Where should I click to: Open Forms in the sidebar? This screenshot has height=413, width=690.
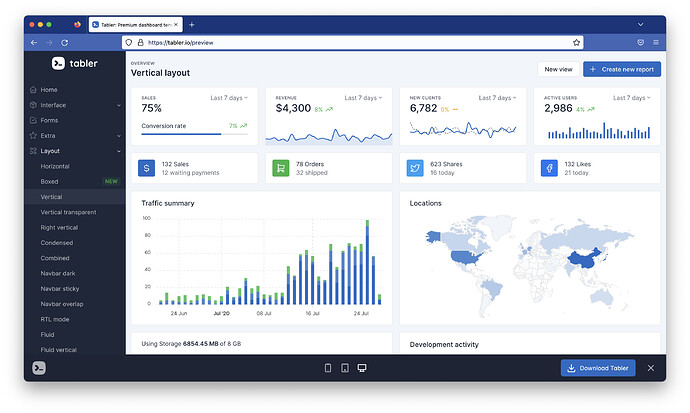(49, 120)
